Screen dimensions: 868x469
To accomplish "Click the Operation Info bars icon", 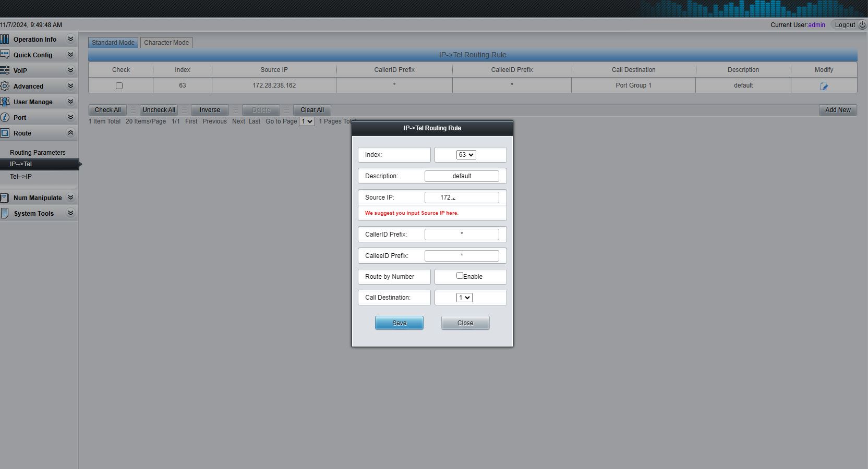I will click(5, 39).
